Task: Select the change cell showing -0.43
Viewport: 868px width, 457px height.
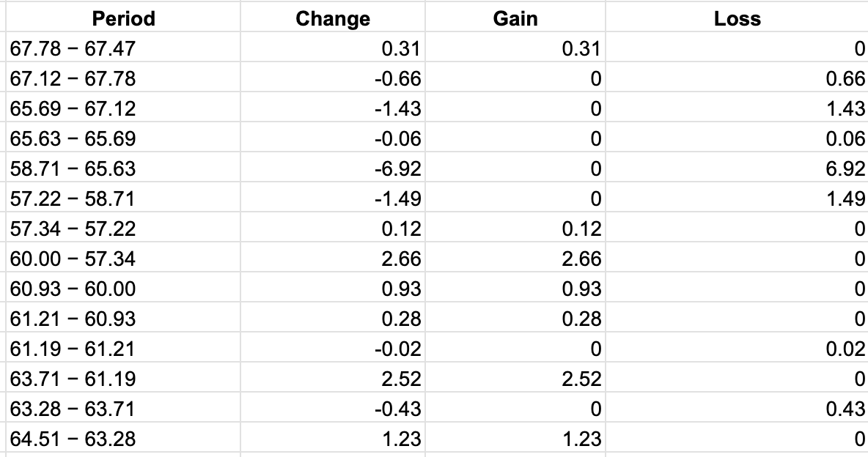Action: tap(397, 409)
